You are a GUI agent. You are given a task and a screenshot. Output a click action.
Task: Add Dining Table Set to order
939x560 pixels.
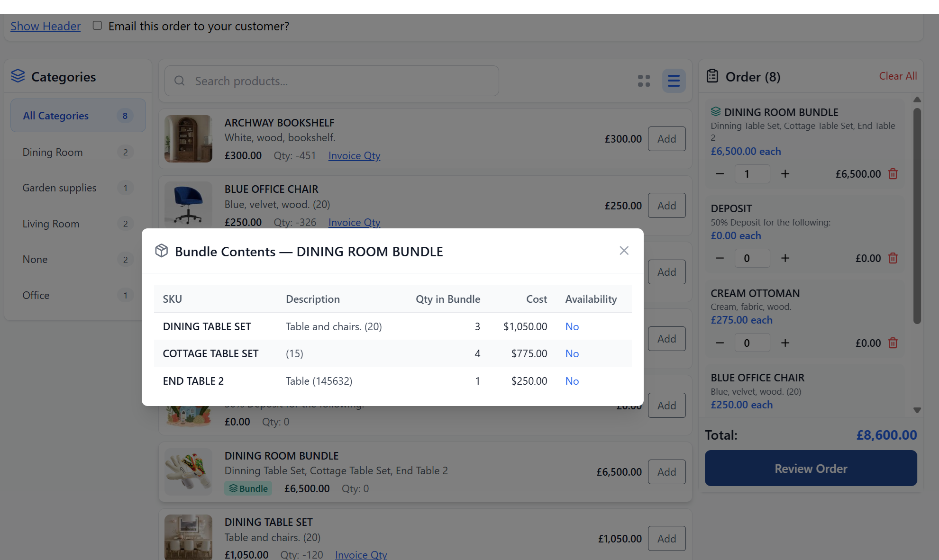click(666, 539)
